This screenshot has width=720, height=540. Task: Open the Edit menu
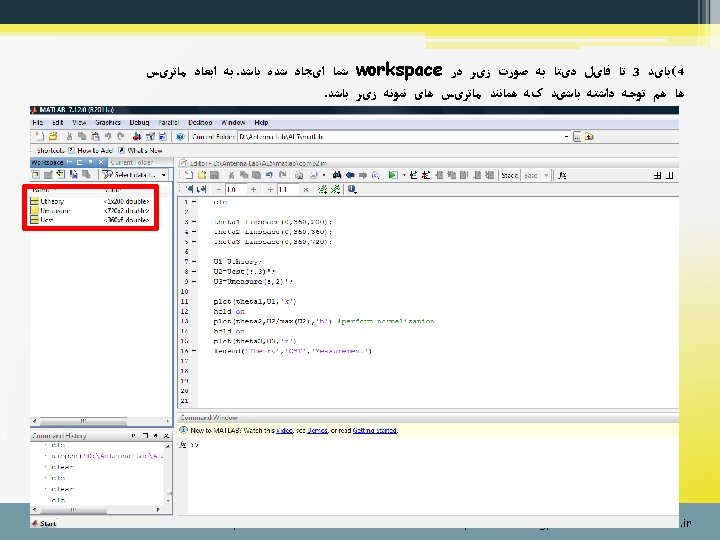pyautogui.click(x=57, y=123)
